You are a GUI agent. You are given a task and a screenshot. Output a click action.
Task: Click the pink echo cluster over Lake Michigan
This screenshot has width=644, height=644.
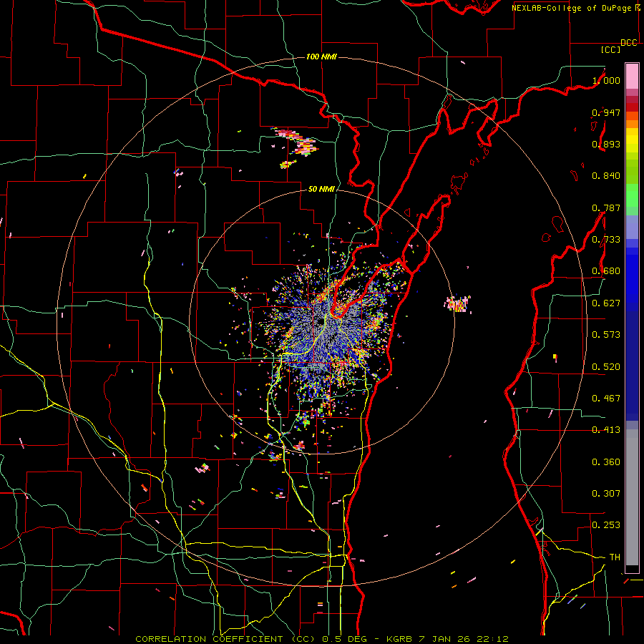point(457,304)
